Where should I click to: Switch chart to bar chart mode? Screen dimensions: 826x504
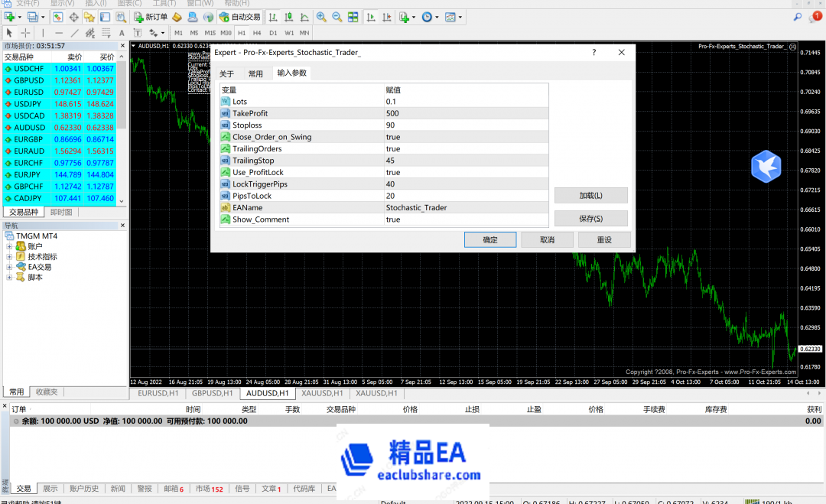pos(273,17)
